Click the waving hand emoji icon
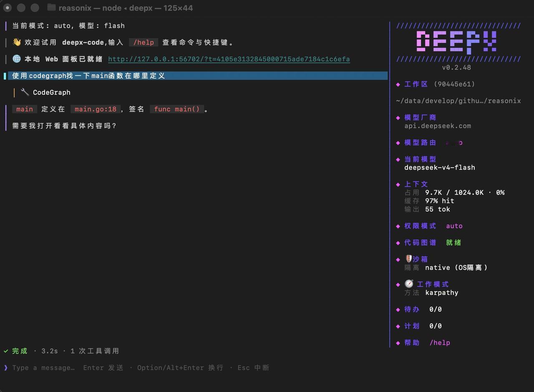The width and height of the screenshot is (534, 392). [17, 42]
